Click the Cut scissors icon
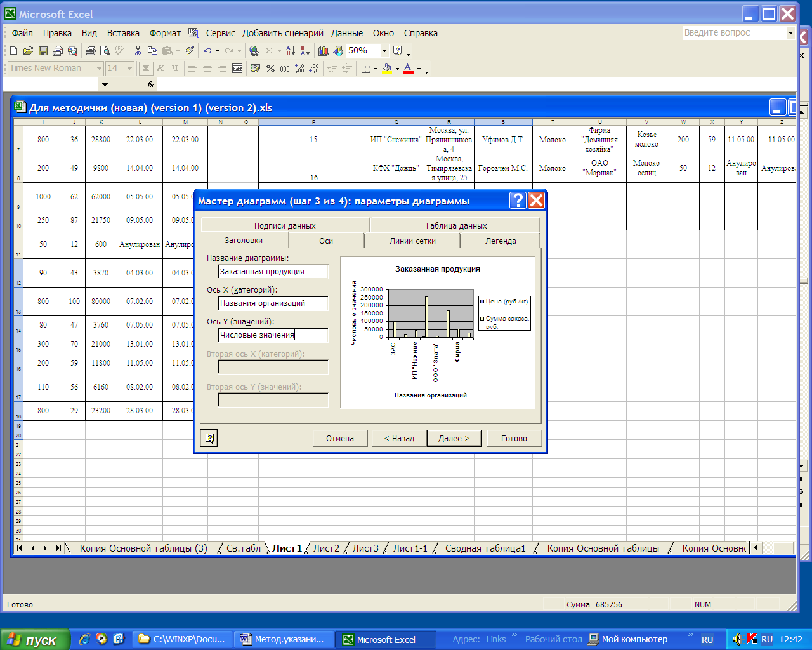The image size is (812, 650). [x=138, y=51]
